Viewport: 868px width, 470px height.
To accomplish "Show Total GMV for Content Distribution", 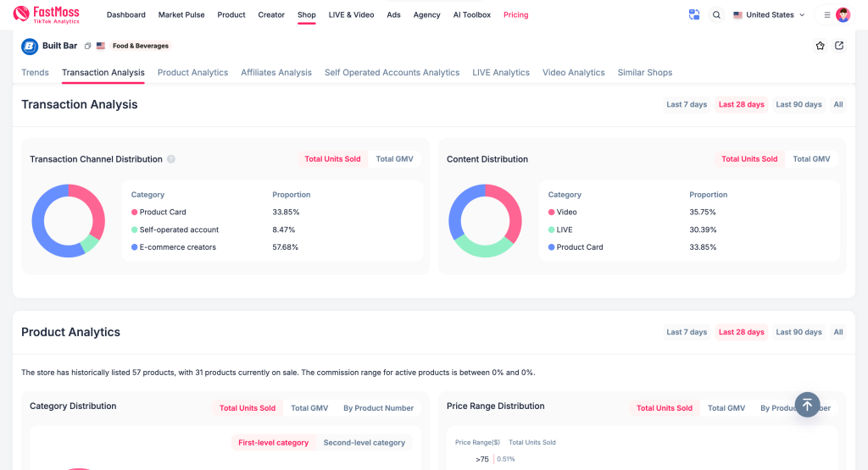I will point(811,159).
